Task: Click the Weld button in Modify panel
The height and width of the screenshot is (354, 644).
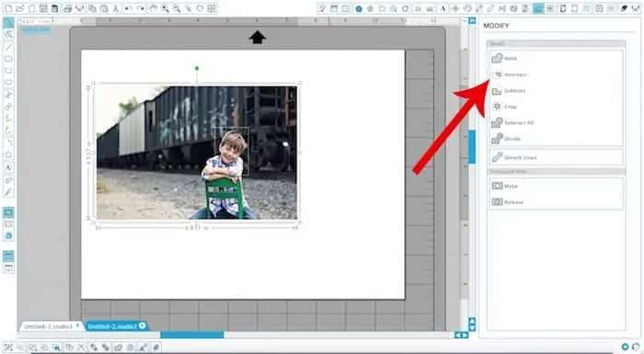Action: (x=556, y=58)
